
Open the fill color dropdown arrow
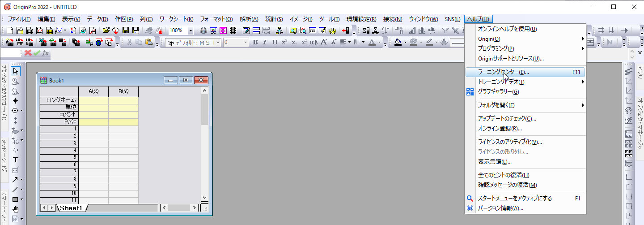click(405, 43)
